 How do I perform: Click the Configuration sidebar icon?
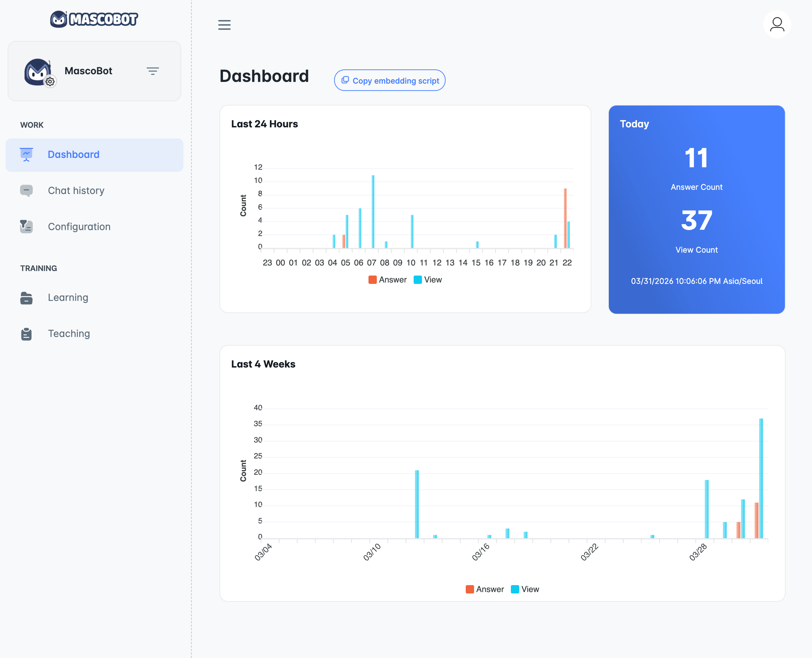pyautogui.click(x=26, y=227)
